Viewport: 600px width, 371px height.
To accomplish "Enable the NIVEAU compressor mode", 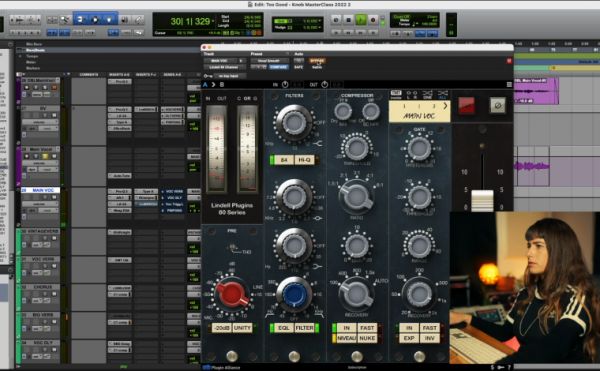I will (x=346, y=338).
